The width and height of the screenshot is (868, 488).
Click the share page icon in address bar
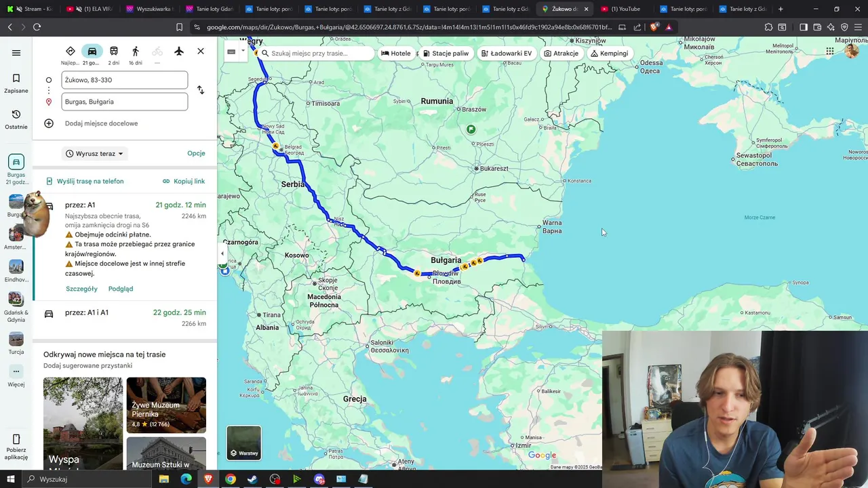(637, 27)
